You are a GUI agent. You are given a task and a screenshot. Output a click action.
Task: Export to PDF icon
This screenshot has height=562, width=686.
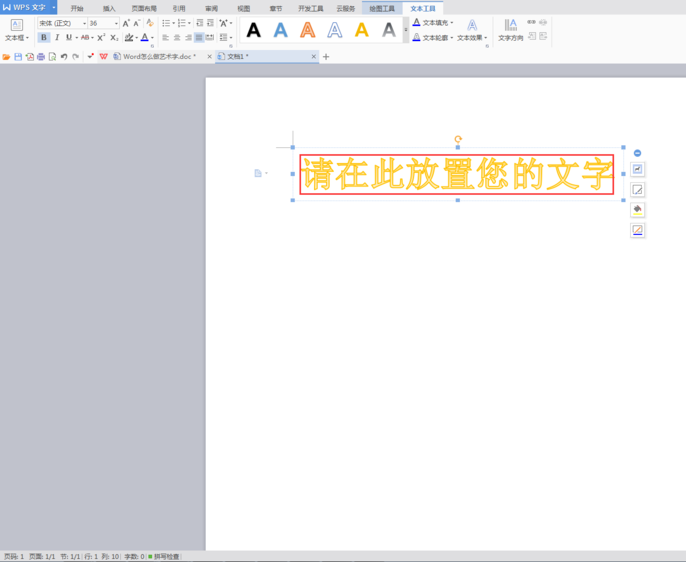coord(30,57)
